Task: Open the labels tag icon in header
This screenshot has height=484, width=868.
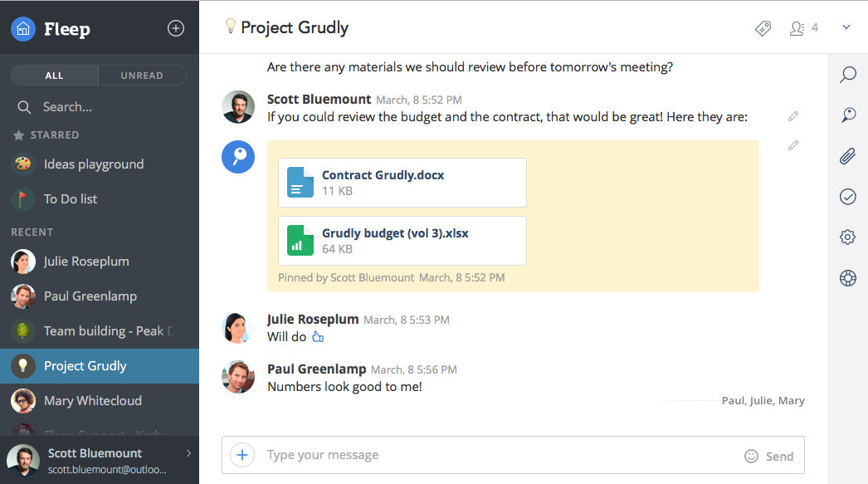Action: click(x=763, y=28)
